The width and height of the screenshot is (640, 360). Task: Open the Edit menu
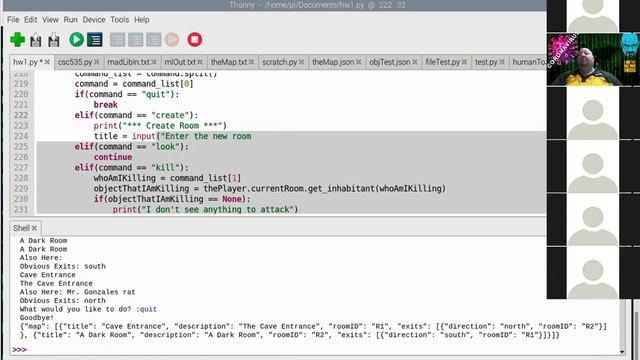point(31,20)
